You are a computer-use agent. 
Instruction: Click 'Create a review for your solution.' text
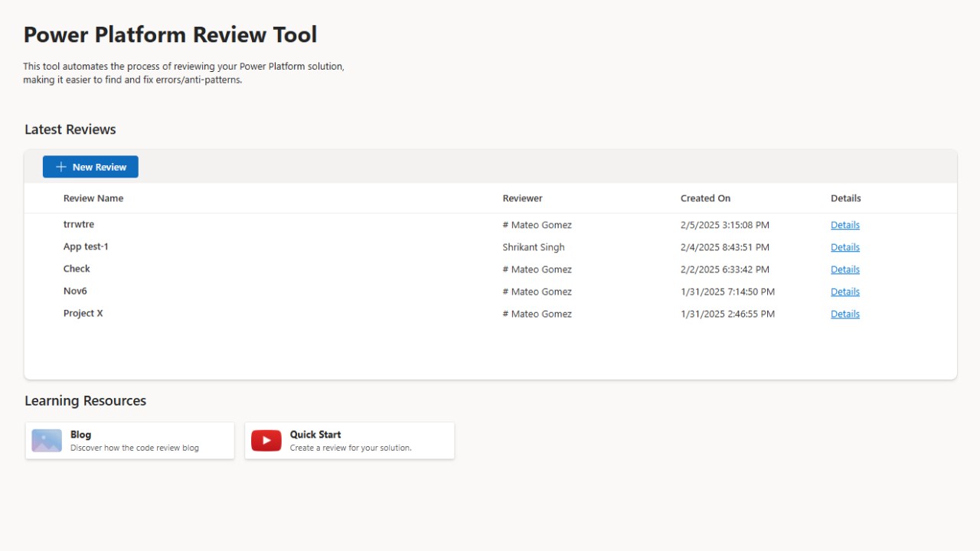click(x=351, y=448)
